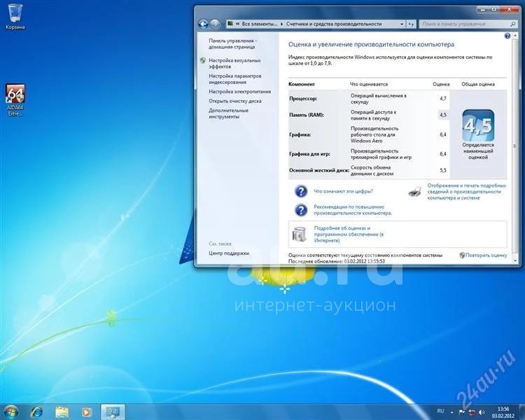Click the forward navigation arrow
525x420 pixels.
coord(215,24)
